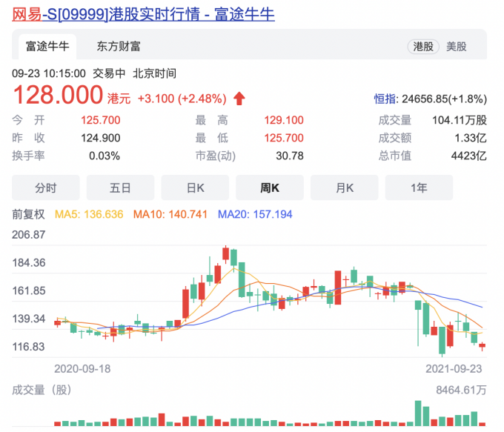Click the MA20: 157.194 legend label
504x432 pixels.
[255, 214]
